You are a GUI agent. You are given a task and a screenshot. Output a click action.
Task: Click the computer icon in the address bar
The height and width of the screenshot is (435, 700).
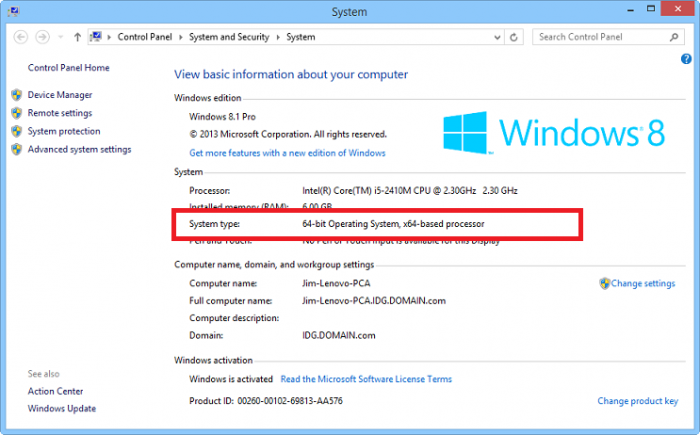(96, 37)
